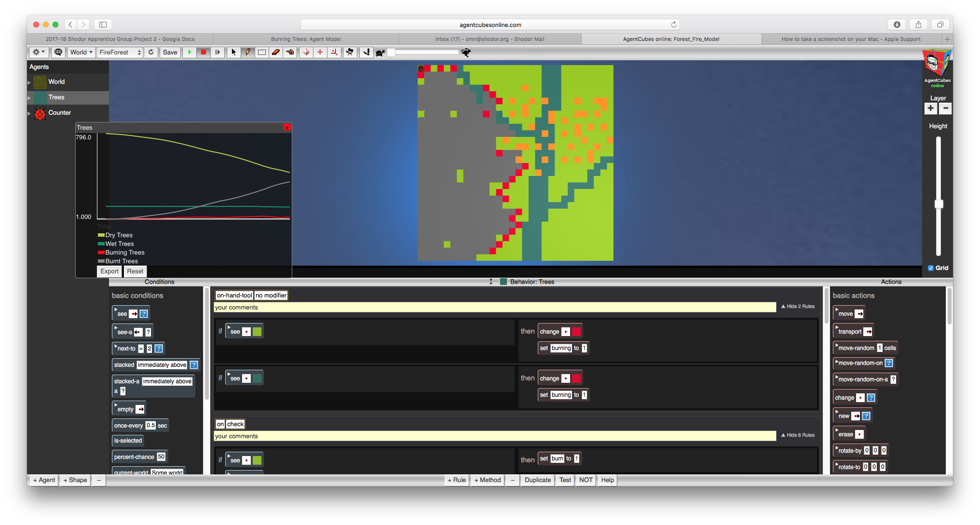
Task: Click the Layer plus button
Action: pyautogui.click(x=931, y=108)
